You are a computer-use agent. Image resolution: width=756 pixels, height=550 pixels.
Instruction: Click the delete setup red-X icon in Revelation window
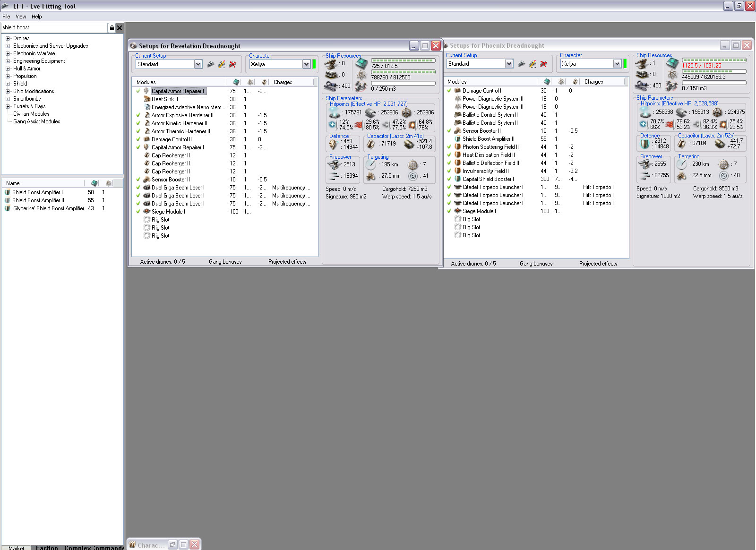pos(232,64)
